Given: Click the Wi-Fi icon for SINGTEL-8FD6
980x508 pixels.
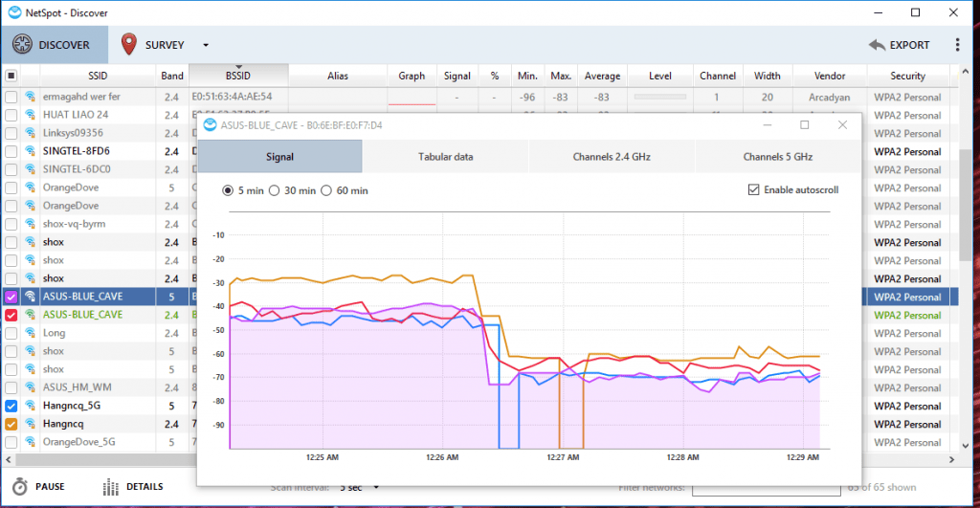Looking at the screenshot, I should (x=30, y=151).
